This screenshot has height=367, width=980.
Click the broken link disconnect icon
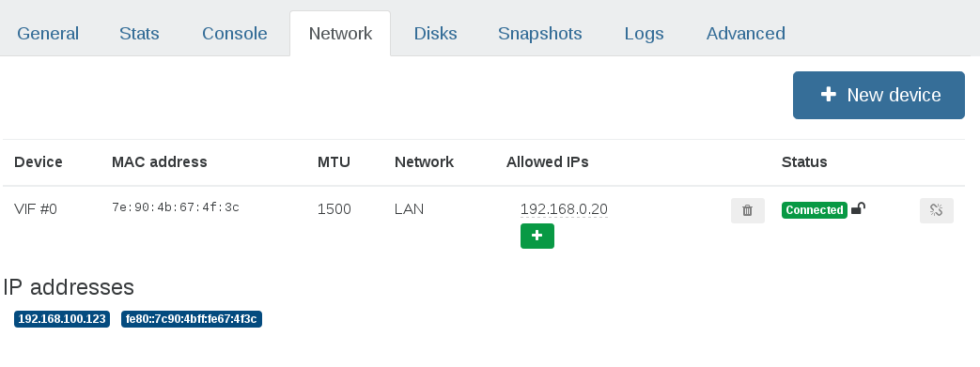click(x=936, y=210)
